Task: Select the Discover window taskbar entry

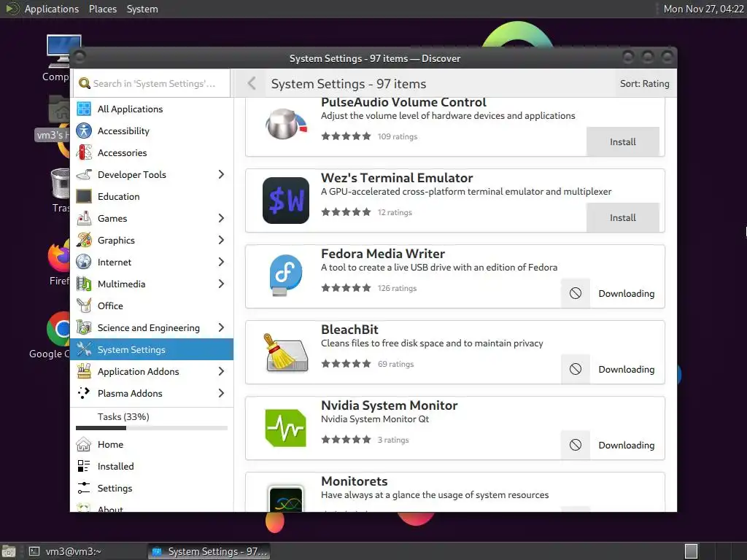Action: click(x=209, y=551)
